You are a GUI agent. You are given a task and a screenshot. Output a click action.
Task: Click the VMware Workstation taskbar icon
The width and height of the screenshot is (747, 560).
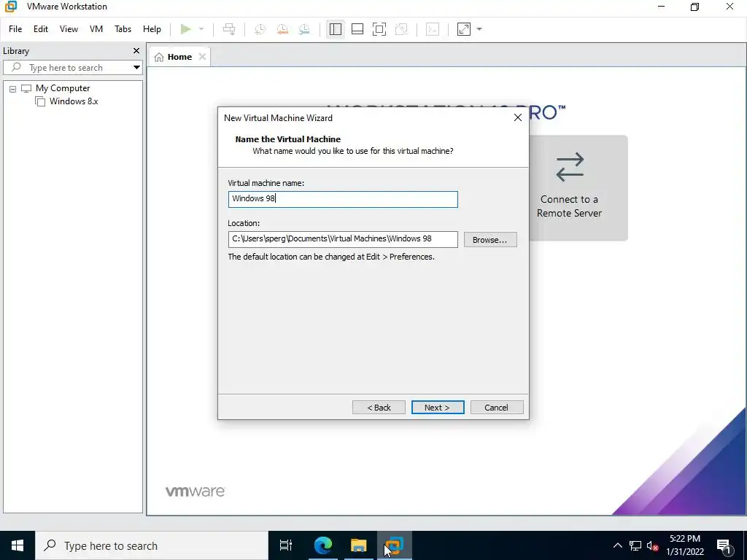click(x=395, y=545)
